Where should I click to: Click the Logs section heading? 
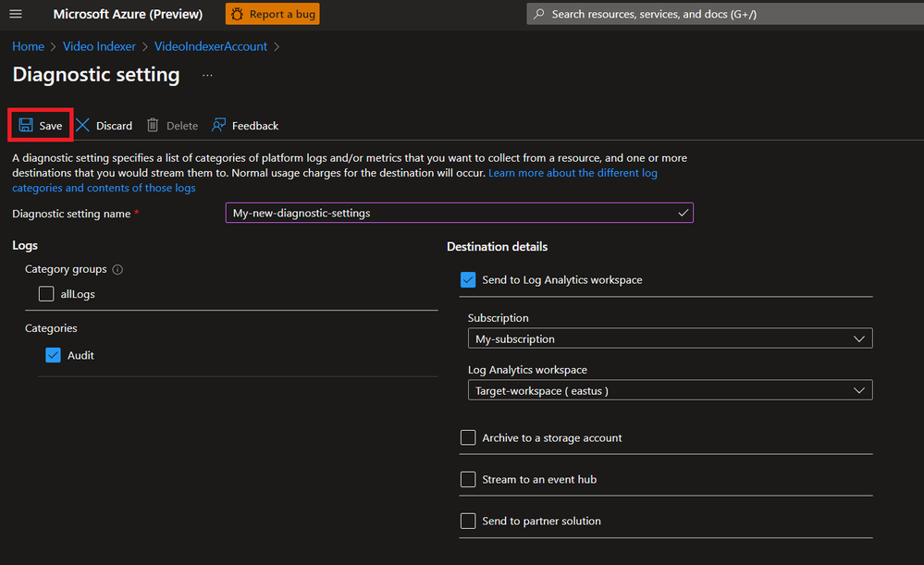25,245
